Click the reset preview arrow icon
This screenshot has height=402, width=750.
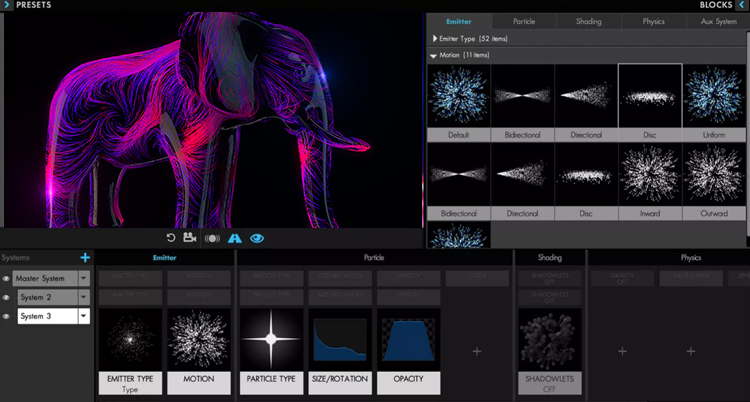tap(171, 238)
